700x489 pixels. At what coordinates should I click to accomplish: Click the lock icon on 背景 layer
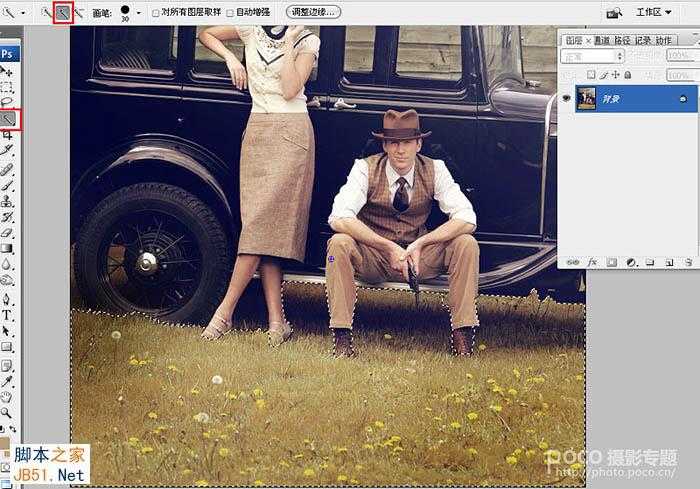point(683,99)
